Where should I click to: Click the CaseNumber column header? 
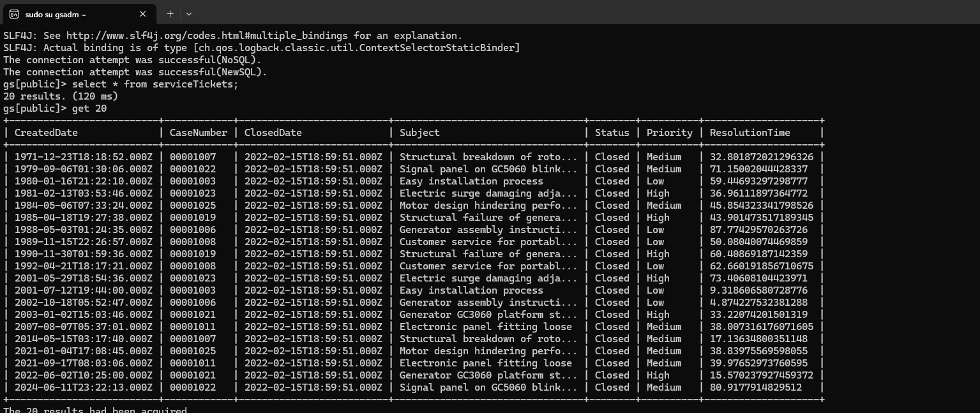198,133
